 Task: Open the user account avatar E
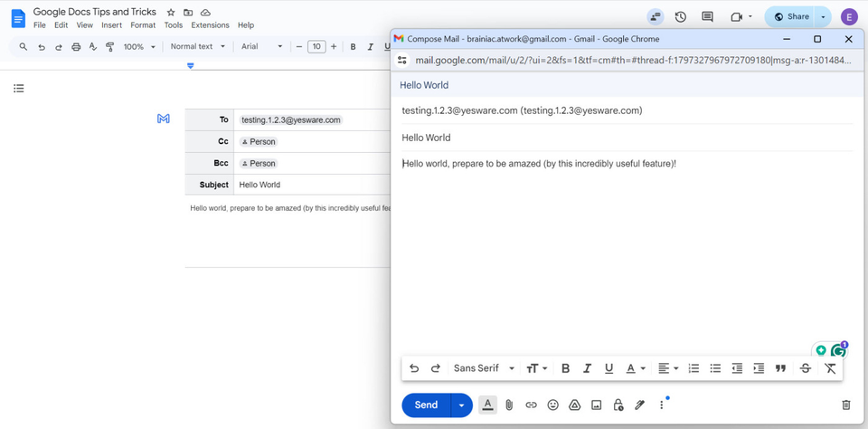[849, 16]
